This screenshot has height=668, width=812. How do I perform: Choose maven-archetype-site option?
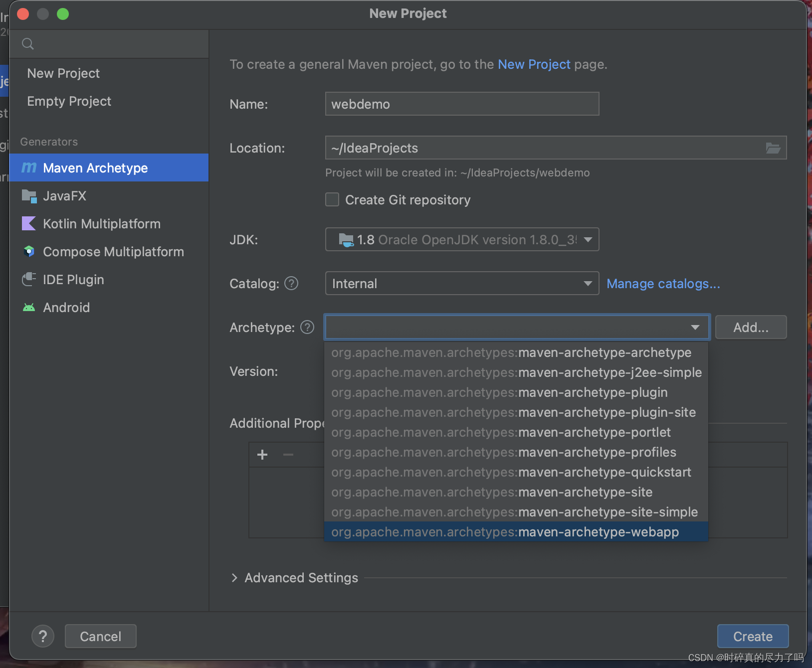pos(516,492)
